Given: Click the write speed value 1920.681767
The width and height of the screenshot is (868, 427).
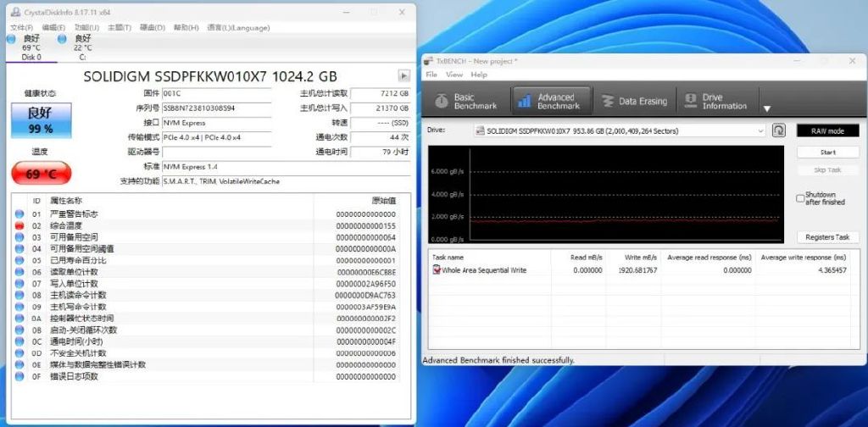Looking at the screenshot, I should [x=637, y=270].
